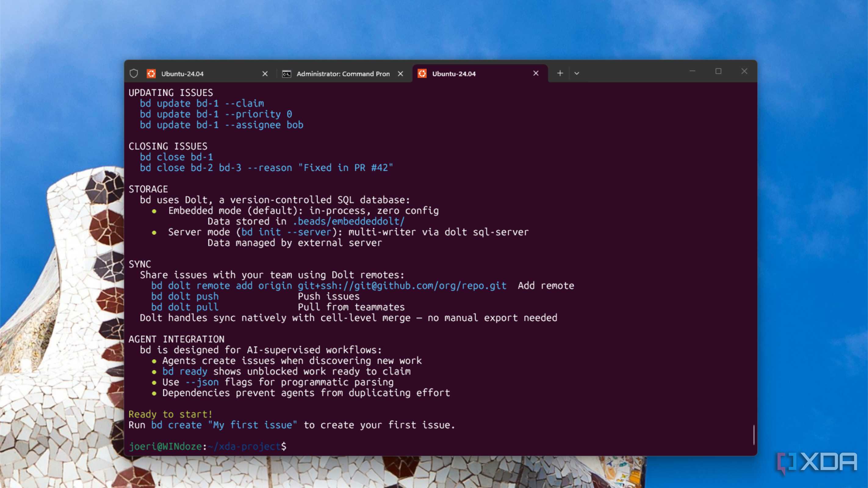
Task: Click the "~/xda-project" path in the prompt
Action: click(244, 446)
